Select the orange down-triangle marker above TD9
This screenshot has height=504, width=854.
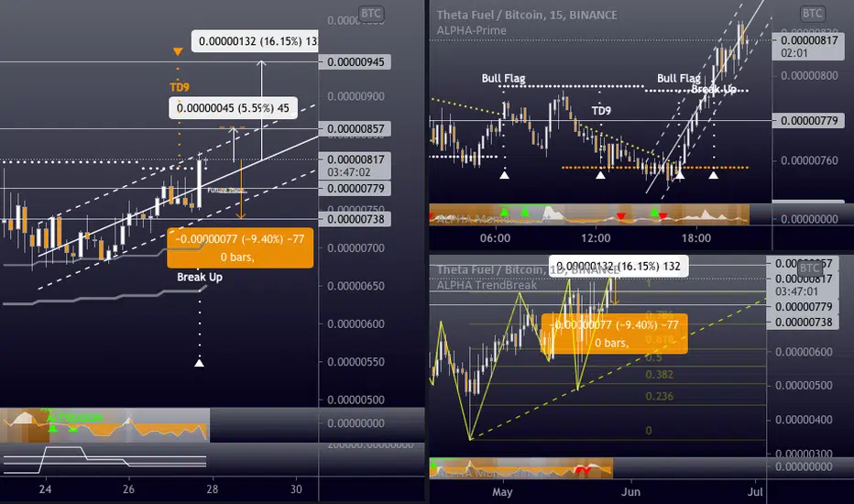click(x=178, y=51)
